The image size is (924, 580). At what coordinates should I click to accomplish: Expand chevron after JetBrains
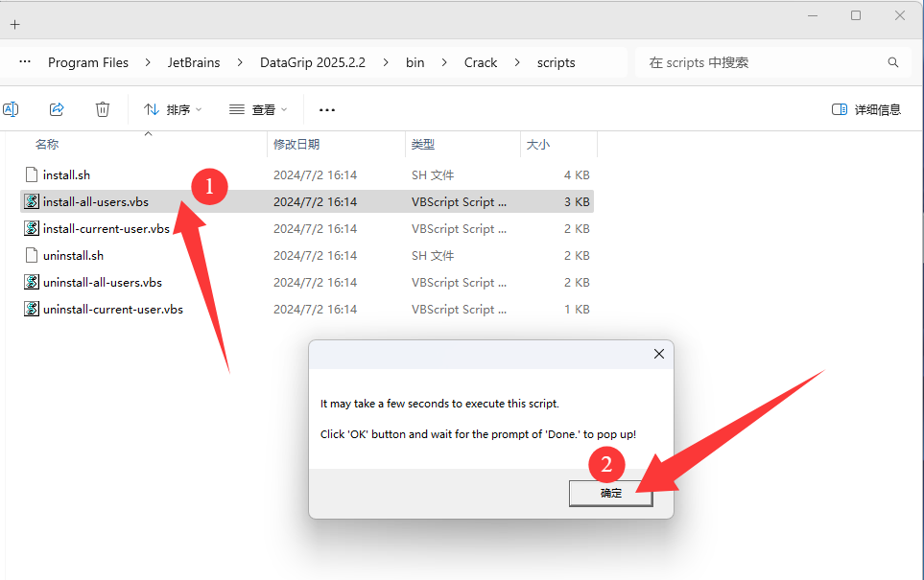pos(240,62)
